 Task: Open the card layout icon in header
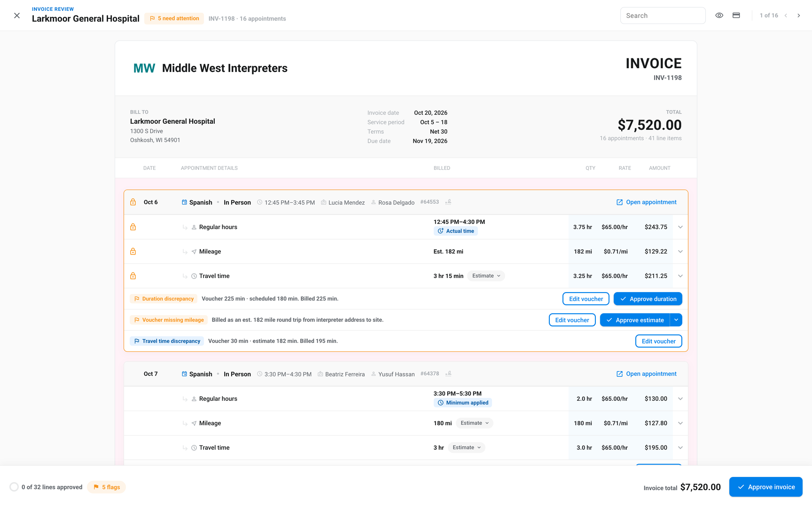[x=736, y=16]
